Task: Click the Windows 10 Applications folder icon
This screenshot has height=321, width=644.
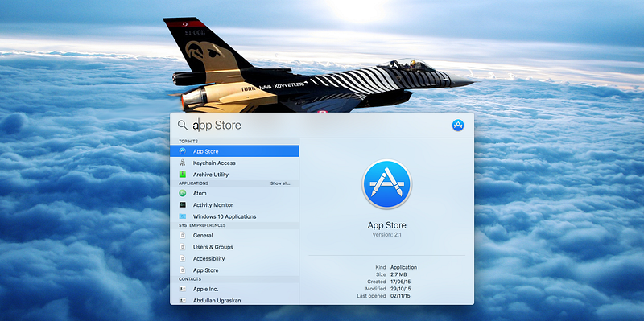Action: point(183,216)
